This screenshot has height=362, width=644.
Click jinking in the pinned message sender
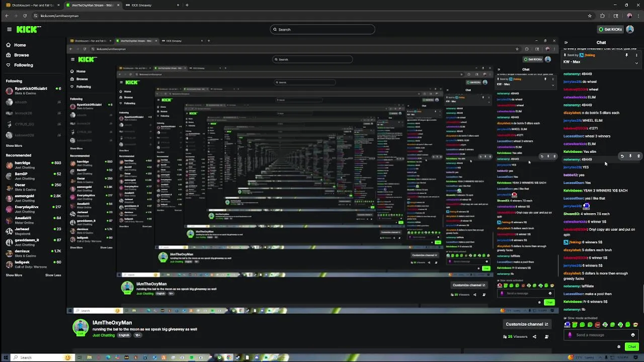tap(590, 55)
